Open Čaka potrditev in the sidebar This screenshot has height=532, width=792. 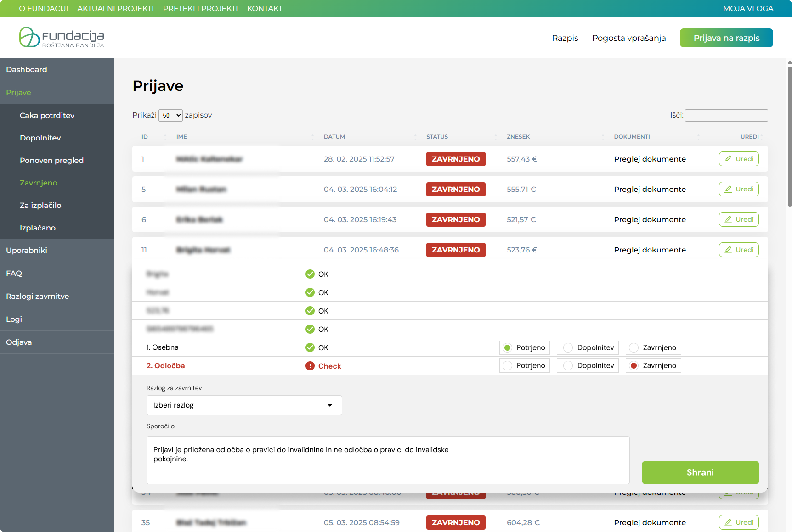point(47,115)
